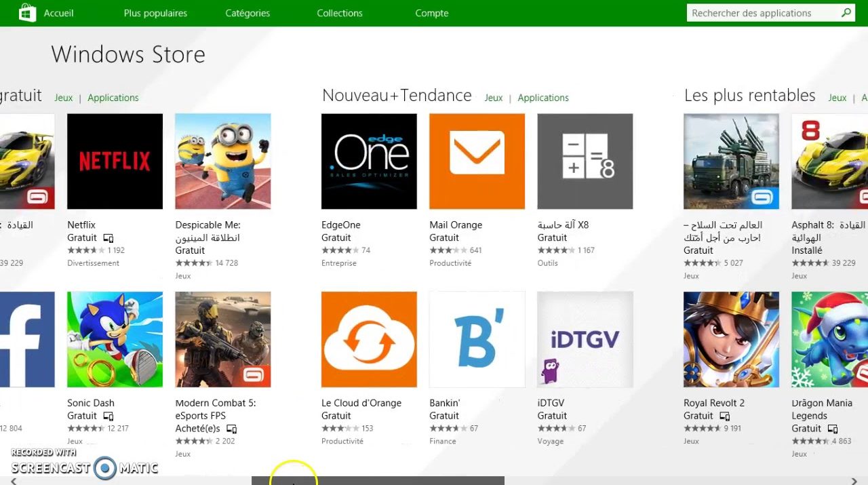The image size is (868, 485).
Task: Open the Royal Revolt 2 game tile
Action: 731,339
